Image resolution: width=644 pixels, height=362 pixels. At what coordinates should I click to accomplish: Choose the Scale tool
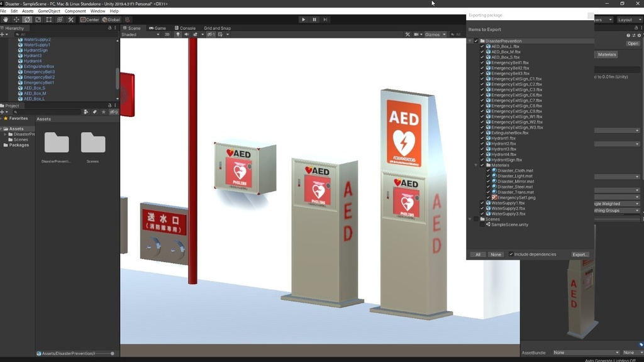38,19
